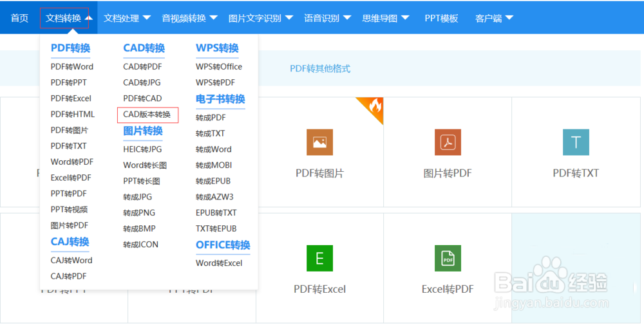
Task: Open CAD版本转换 option
Action: pyautogui.click(x=147, y=115)
